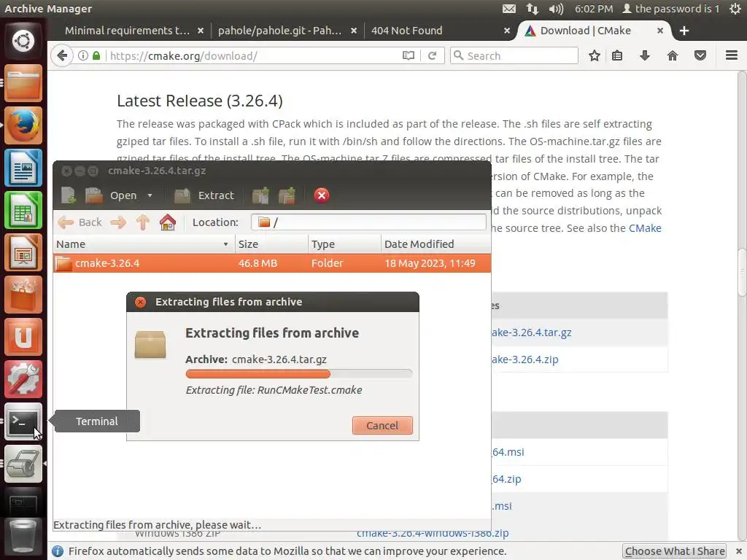Click Choose What I Share button
The image size is (747, 560).
[675, 551]
